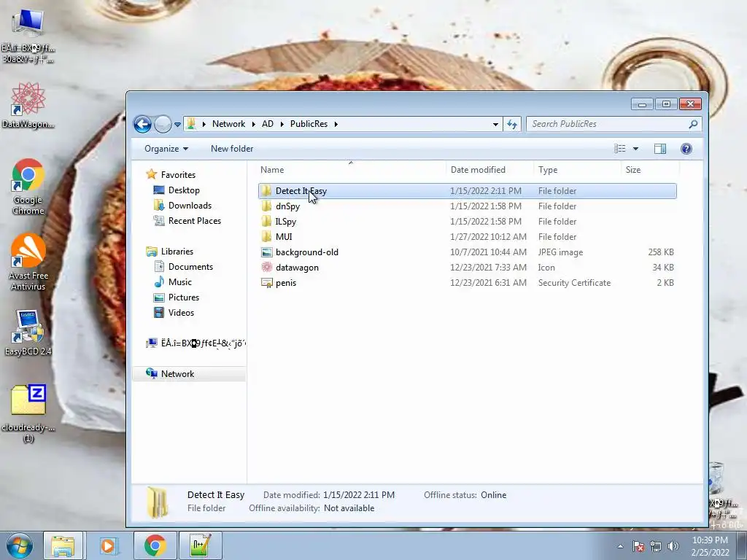This screenshot has height=560, width=747.
Task: Open Chrome from the taskbar
Action: [155, 545]
